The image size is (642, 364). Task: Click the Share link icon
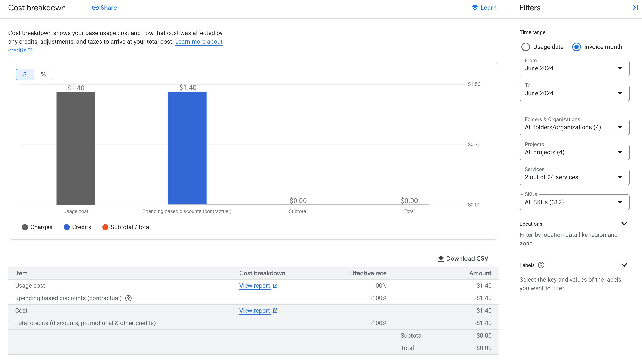click(95, 8)
